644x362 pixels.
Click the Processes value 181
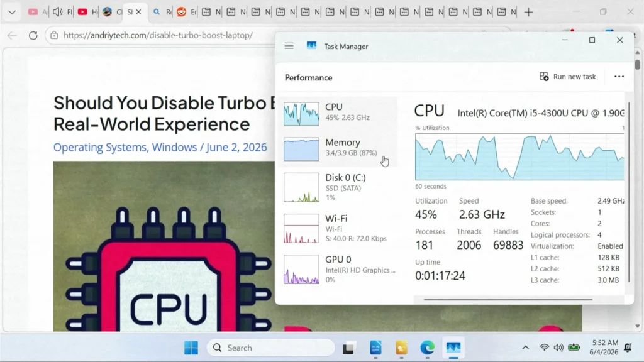[425, 245]
